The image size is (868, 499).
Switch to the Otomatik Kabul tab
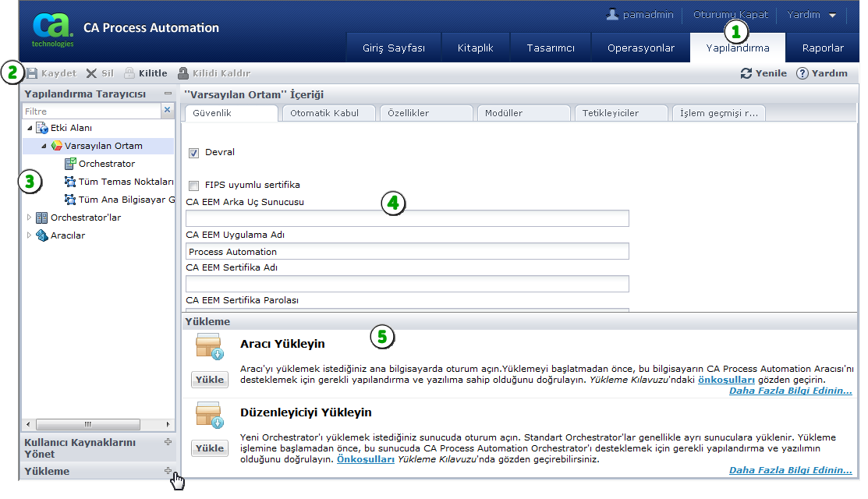tap(324, 113)
